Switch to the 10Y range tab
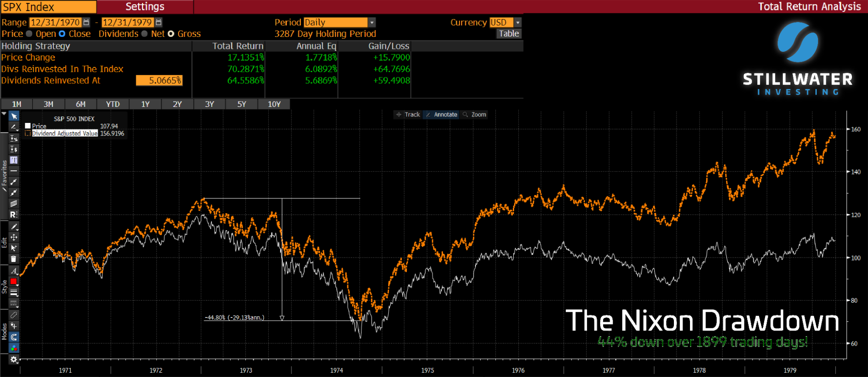868x377 pixels. [274, 104]
